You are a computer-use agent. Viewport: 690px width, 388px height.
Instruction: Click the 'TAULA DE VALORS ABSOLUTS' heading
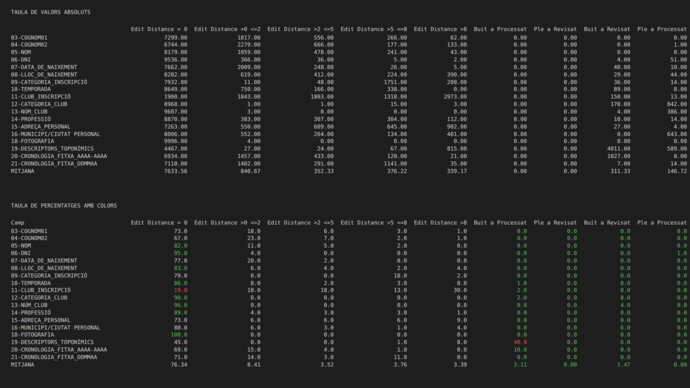[x=51, y=12]
